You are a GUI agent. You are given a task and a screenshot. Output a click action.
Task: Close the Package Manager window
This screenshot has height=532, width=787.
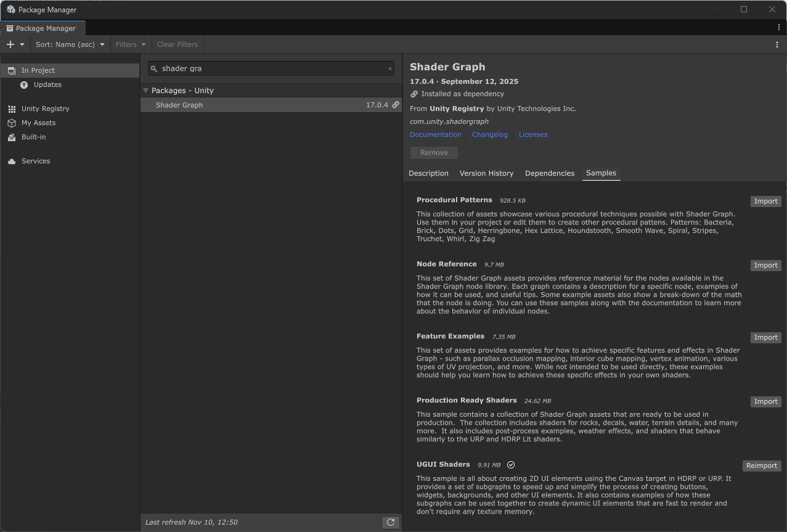(772, 9)
